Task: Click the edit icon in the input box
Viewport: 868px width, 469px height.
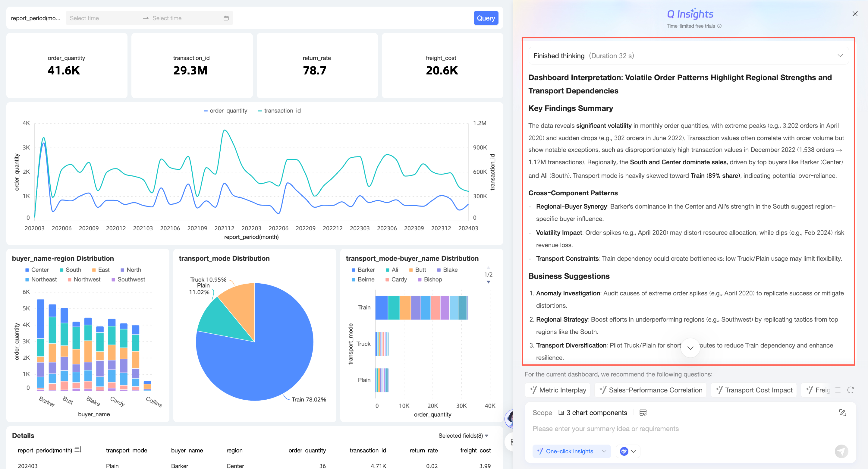Action: pos(842,413)
